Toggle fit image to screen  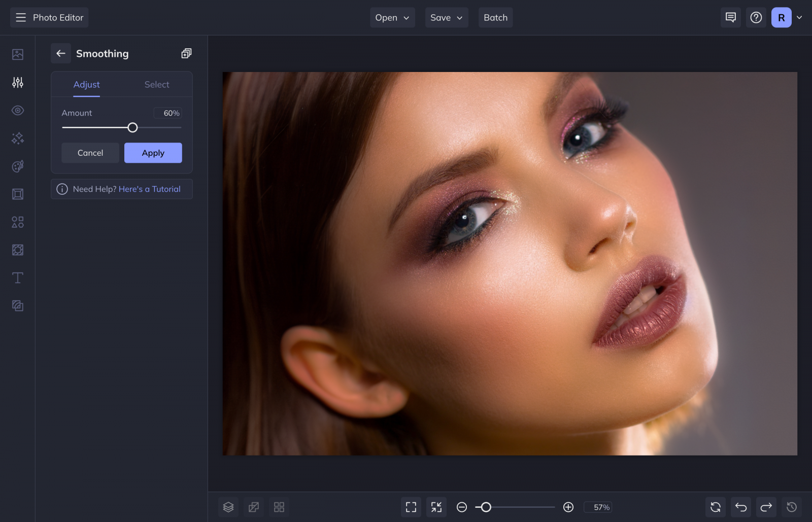tap(435, 507)
